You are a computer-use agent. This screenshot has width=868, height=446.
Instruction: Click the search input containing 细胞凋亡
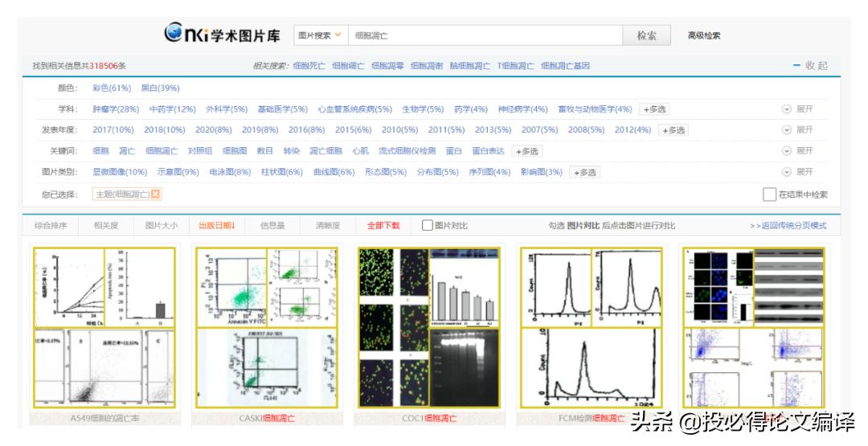point(485,35)
